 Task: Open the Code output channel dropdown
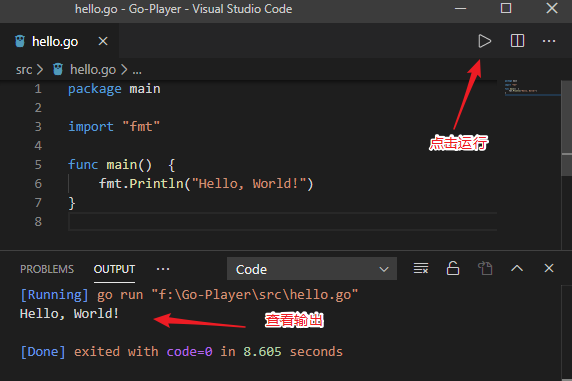(x=312, y=269)
